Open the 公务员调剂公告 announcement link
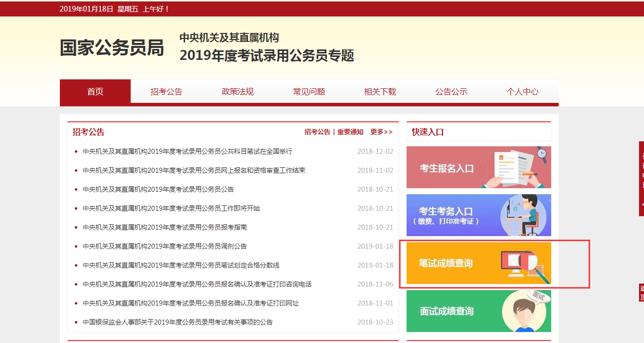The width and height of the screenshot is (644, 343). [165, 247]
